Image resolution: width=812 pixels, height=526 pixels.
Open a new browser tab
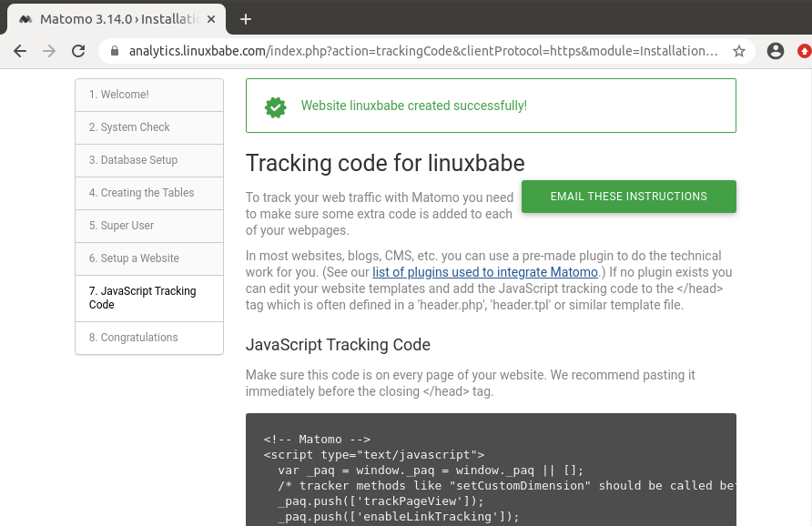tap(245, 18)
